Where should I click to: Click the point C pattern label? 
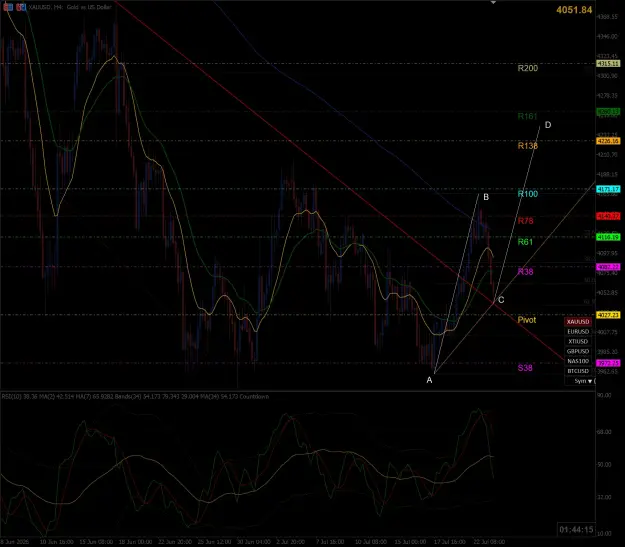pos(501,300)
